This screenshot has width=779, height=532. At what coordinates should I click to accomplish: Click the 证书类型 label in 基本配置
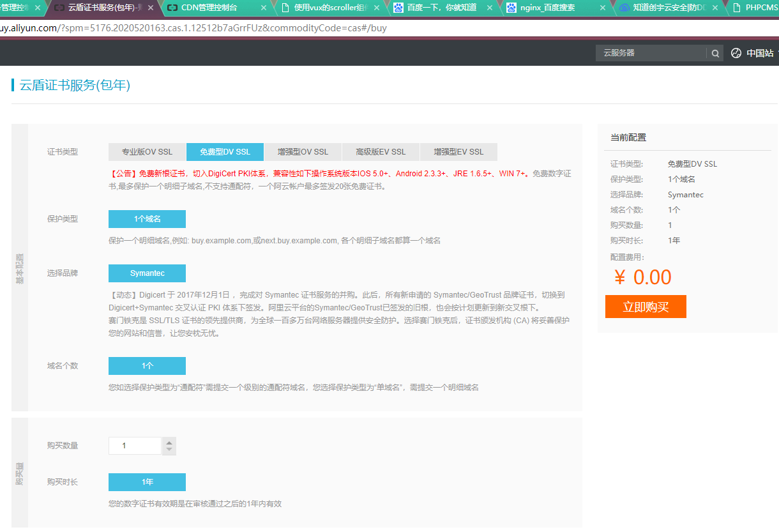pos(63,152)
